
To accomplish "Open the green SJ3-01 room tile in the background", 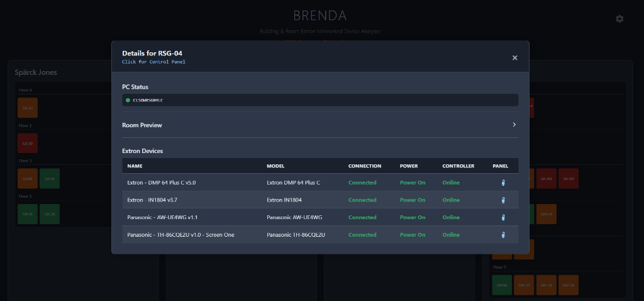I will (x=50, y=178).
